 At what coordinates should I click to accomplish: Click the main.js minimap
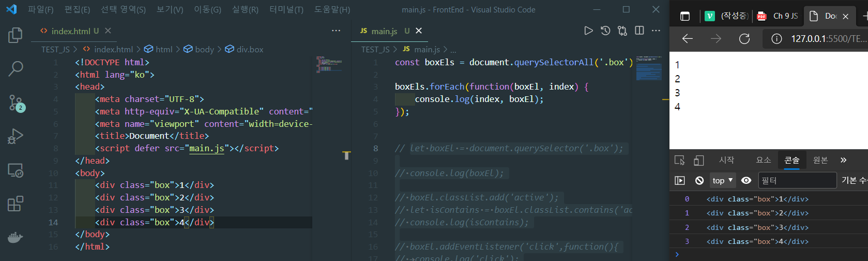tap(648, 67)
